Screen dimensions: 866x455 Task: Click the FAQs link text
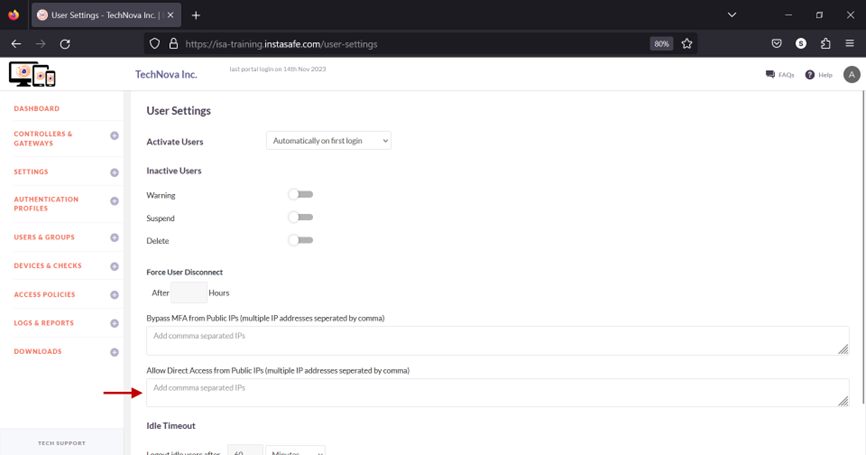(x=786, y=75)
